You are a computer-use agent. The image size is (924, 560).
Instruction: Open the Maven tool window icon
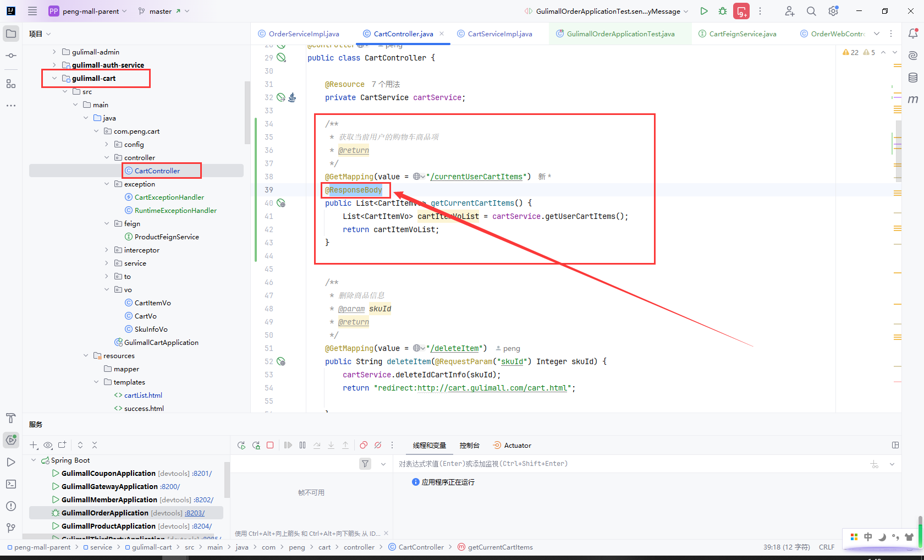point(913,100)
